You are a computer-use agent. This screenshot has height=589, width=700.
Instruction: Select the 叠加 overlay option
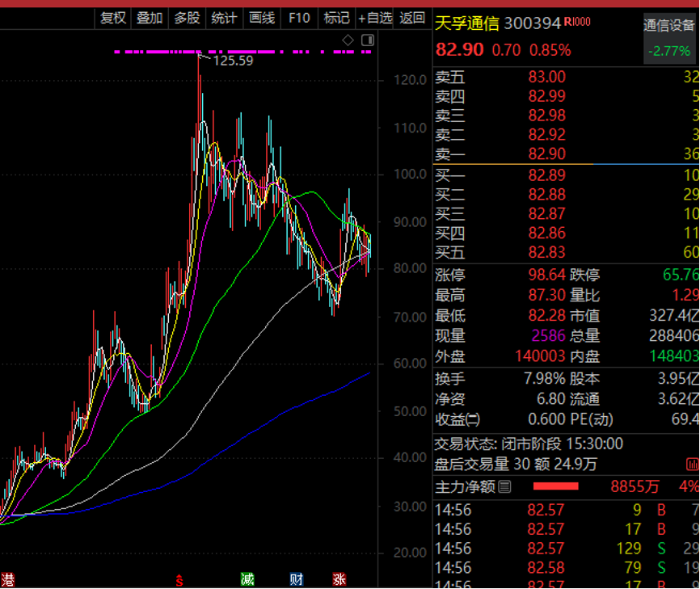150,19
